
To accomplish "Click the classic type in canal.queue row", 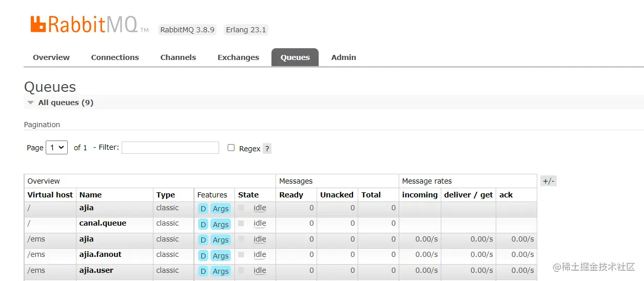I will tap(167, 223).
